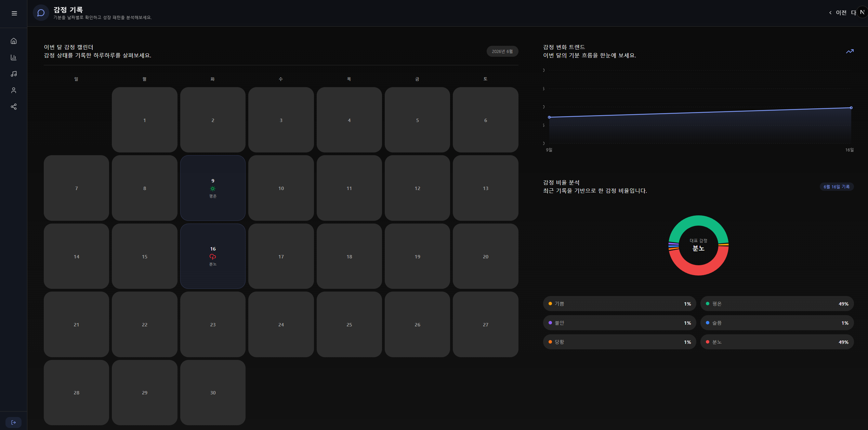The width and height of the screenshot is (868, 430).
Task: Open calendar day 25
Action: (x=349, y=324)
